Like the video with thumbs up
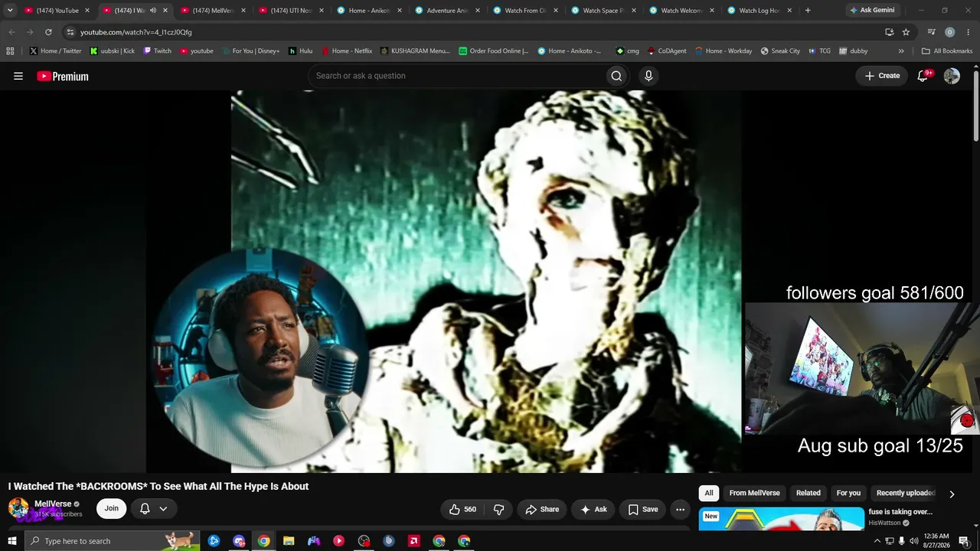 point(462,509)
